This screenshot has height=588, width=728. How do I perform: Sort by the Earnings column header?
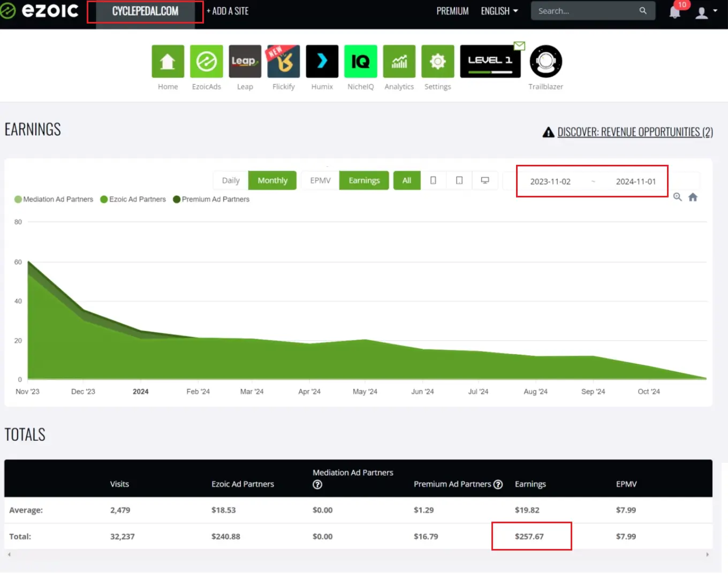(530, 484)
